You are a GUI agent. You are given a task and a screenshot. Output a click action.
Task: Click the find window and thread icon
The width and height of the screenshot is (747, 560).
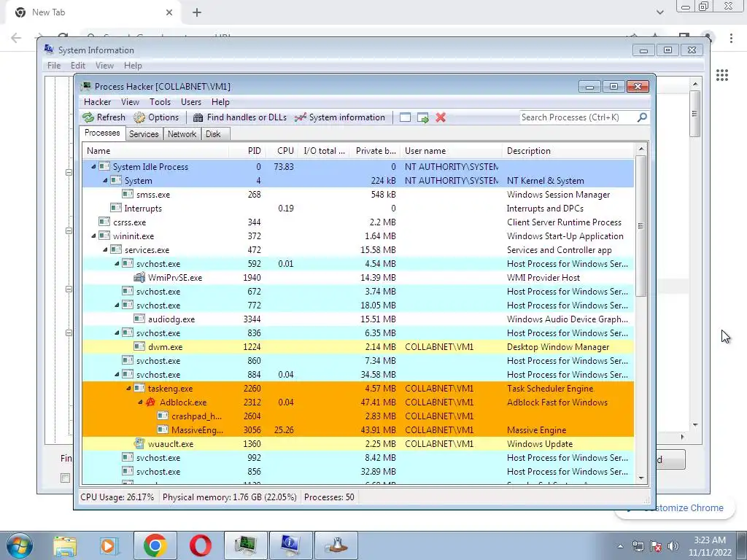click(x=422, y=117)
